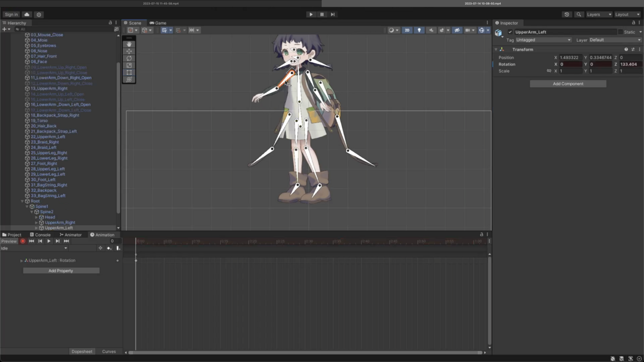Open the Layout dropdown
The image size is (644, 362).
627,14
